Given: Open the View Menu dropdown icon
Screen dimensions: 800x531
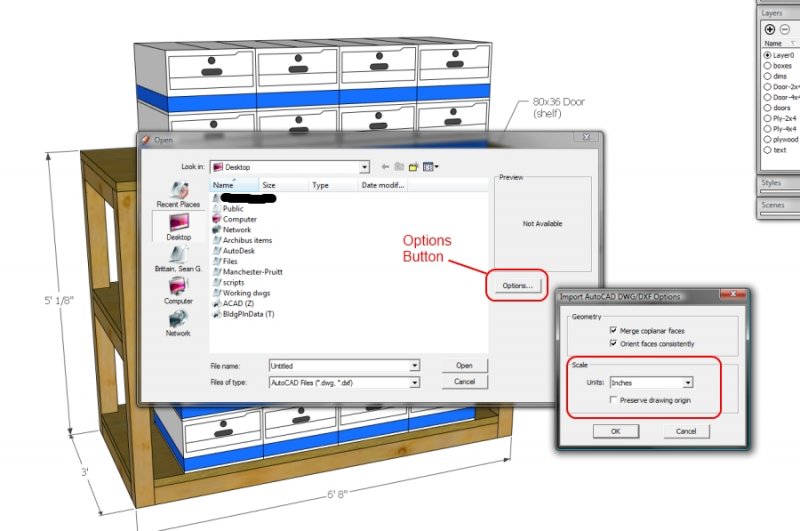Looking at the screenshot, I should (x=431, y=167).
